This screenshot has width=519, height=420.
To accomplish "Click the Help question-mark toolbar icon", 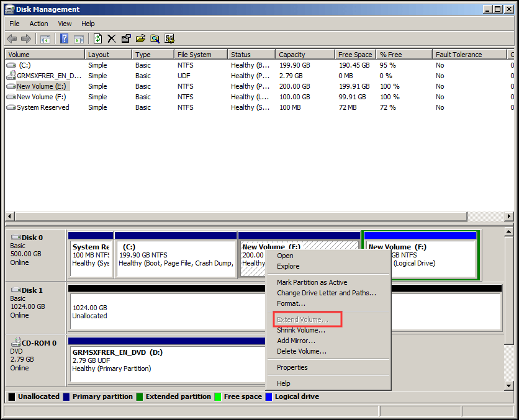I will (64, 38).
